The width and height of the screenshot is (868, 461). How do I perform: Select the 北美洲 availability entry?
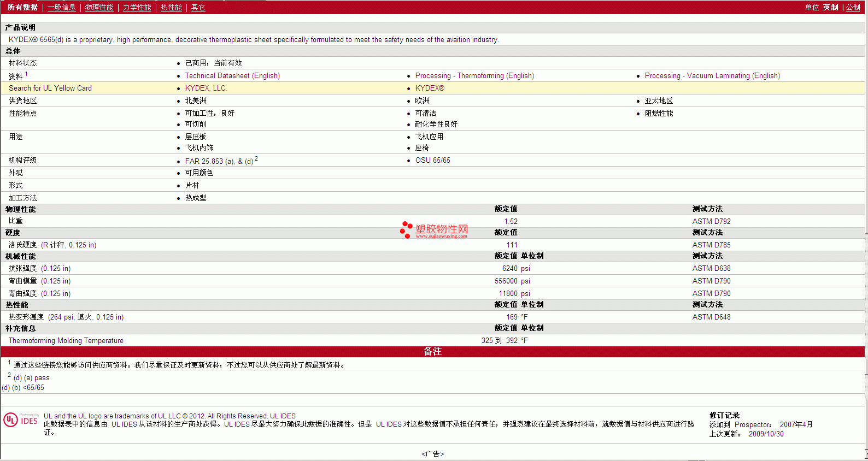(x=196, y=101)
